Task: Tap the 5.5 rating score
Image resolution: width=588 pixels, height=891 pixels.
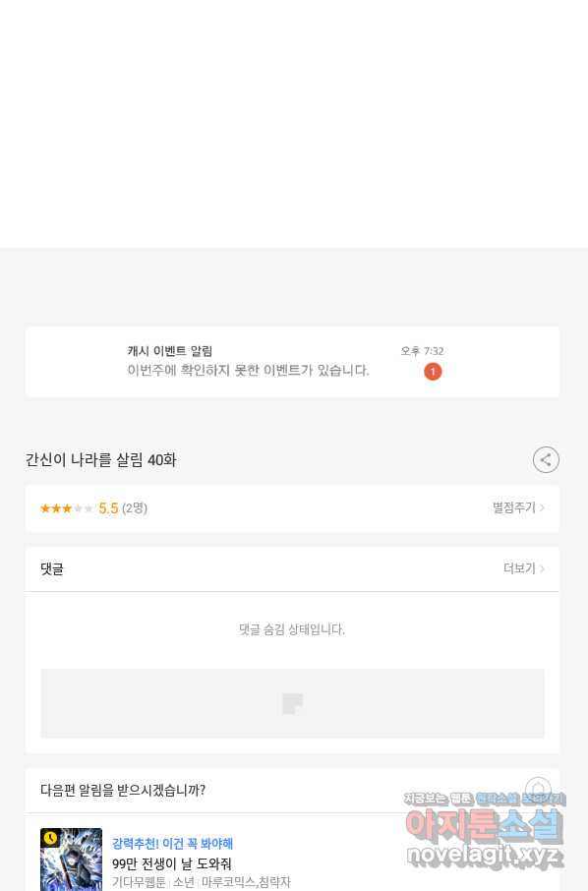Action: (108, 508)
